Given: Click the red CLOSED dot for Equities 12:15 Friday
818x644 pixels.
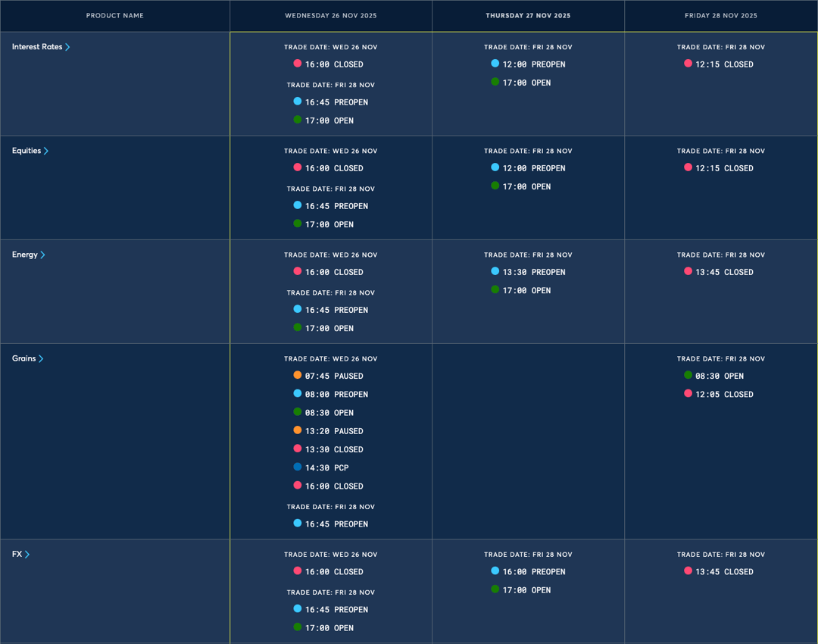Looking at the screenshot, I should pyautogui.click(x=688, y=167).
